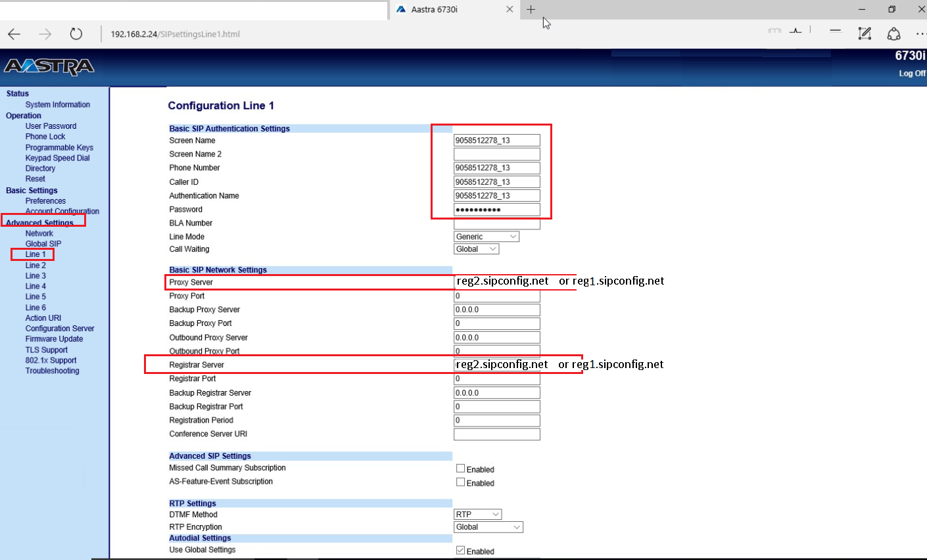The width and height of the screenshot is (927, 560).
Task: Select Line 2 in the sidebar
Action: (x=36, y=266)
